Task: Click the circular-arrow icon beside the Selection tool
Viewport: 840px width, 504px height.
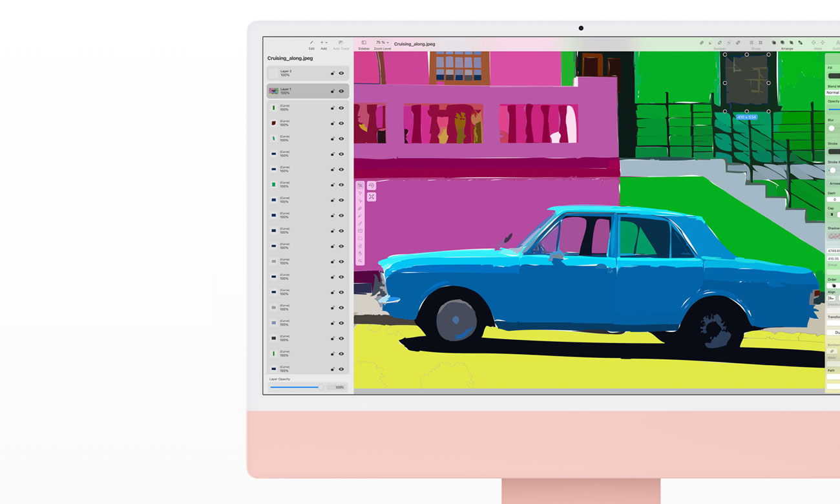Action: pyautogui.click(x=372, y=185)
